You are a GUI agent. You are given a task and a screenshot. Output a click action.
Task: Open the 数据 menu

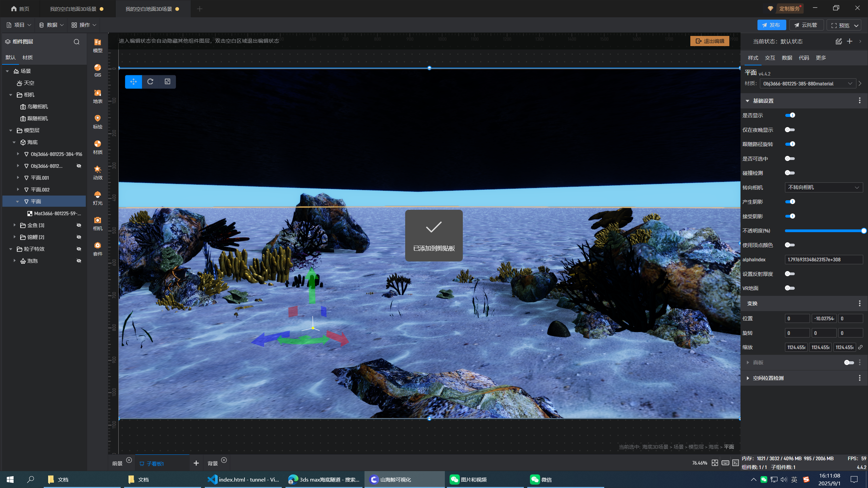coord(52,25)
